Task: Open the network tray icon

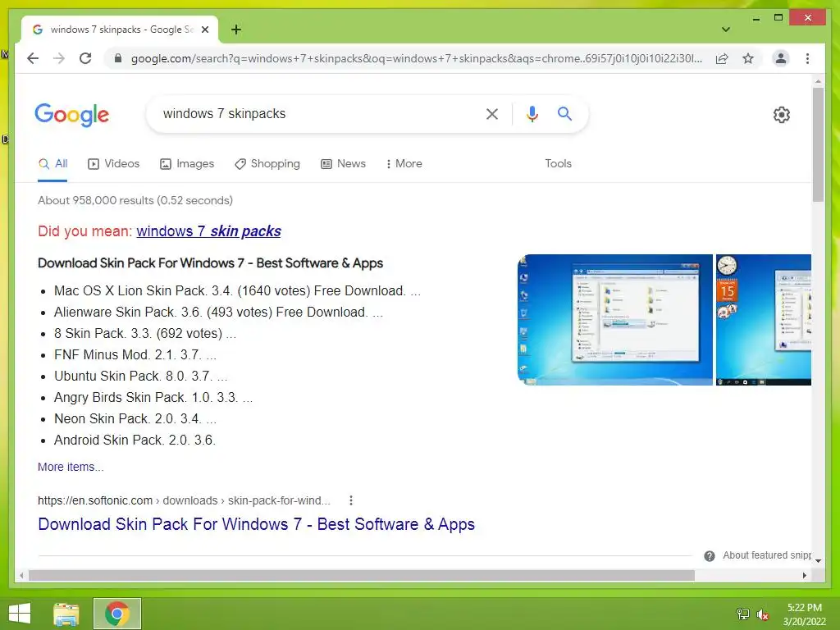Action: [x=742, y=614]
